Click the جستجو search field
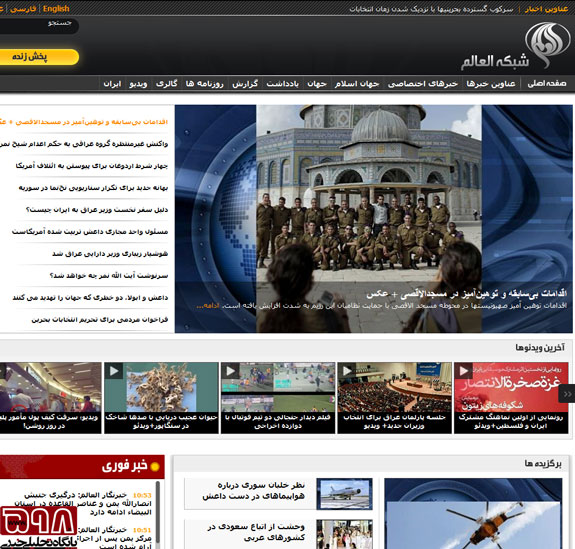 point(38,25)
